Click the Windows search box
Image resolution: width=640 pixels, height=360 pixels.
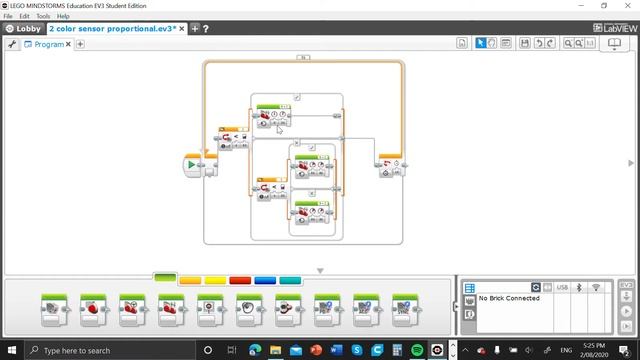pos(111,350)
